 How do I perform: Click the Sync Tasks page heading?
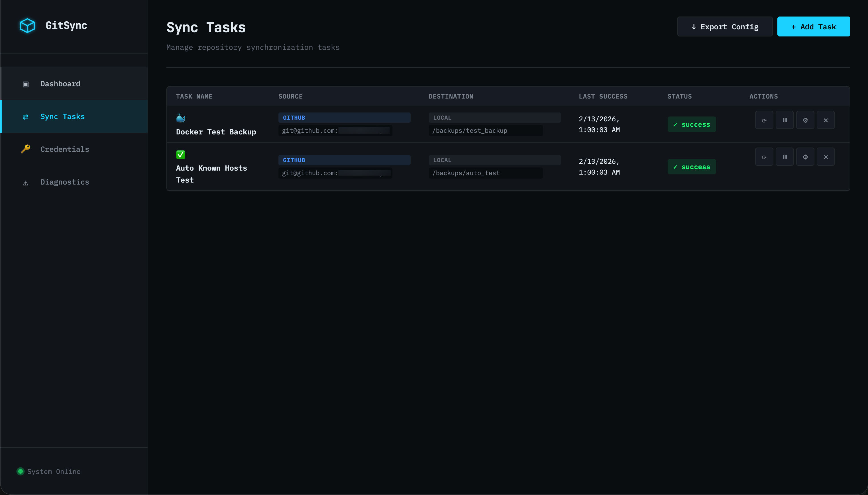click(x=206, y=27)
